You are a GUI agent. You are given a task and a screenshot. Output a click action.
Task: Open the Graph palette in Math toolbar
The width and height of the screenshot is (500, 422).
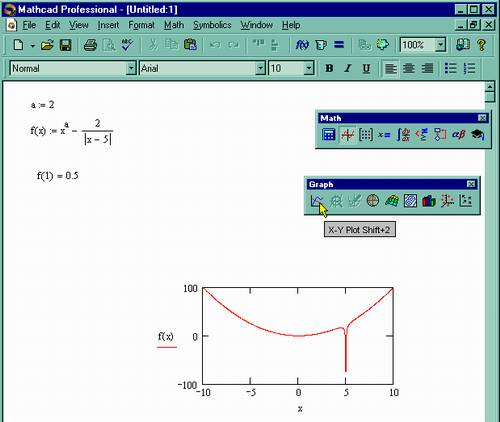(x=347, y=135)
